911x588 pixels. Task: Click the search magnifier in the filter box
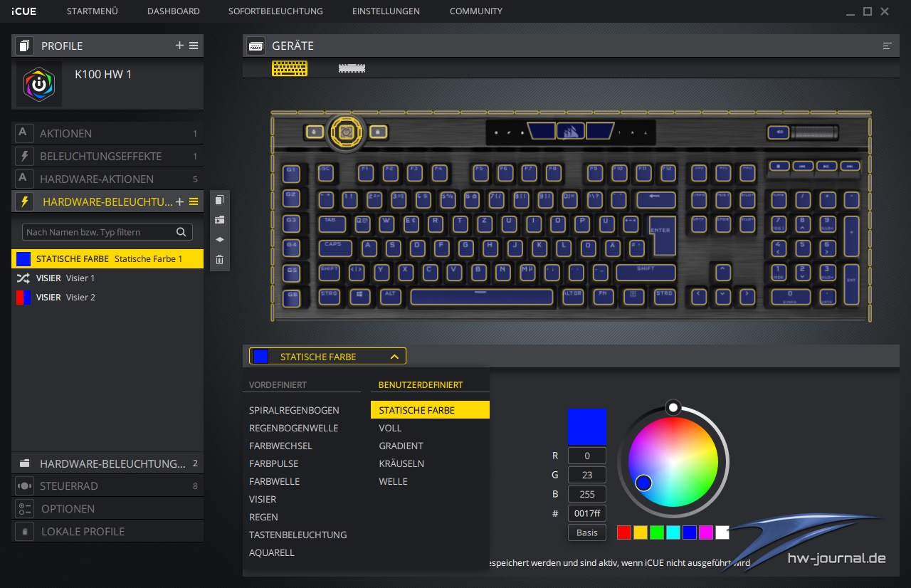tap(181, 232)
